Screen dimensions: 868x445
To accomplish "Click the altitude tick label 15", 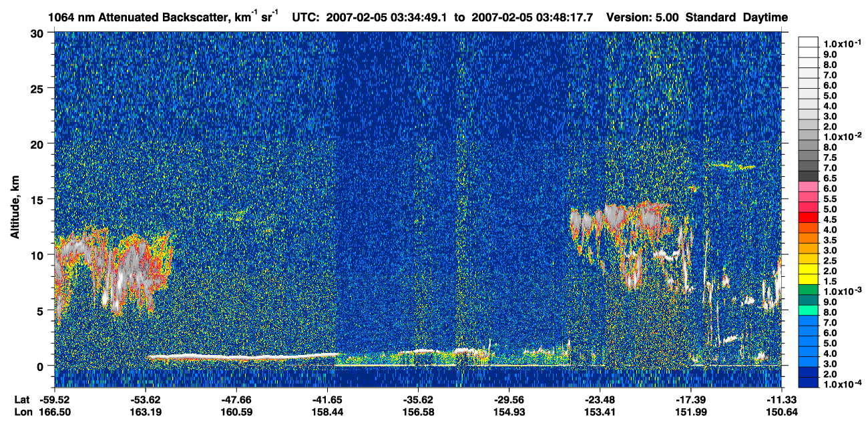I will point(39,199).
